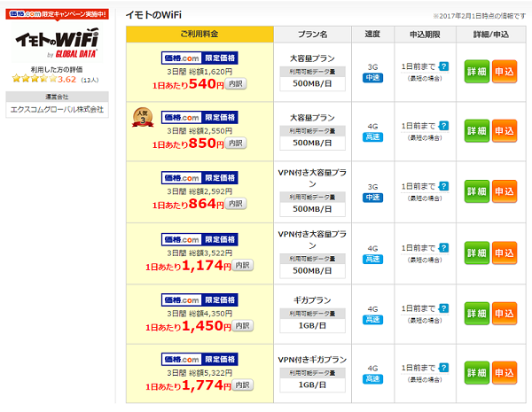Apply with 申込 for the 1,774円 VPN付きギガプラン
This screenshot has height=412, width=532.
(x=505, y=373)
